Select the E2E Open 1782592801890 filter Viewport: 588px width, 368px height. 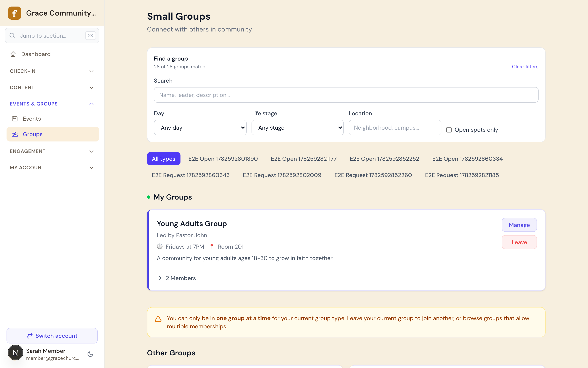[223, 159]
